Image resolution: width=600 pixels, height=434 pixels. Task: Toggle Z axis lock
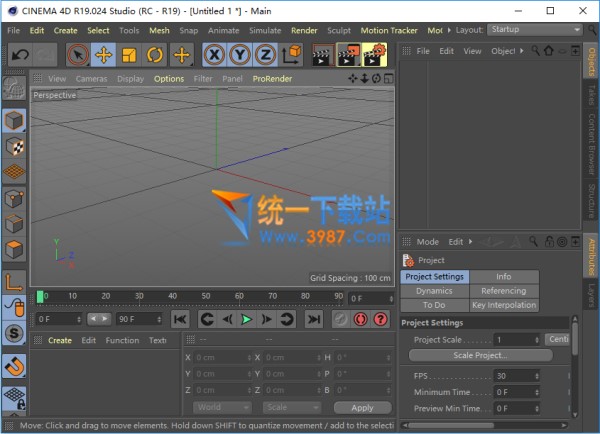[265, 55]
